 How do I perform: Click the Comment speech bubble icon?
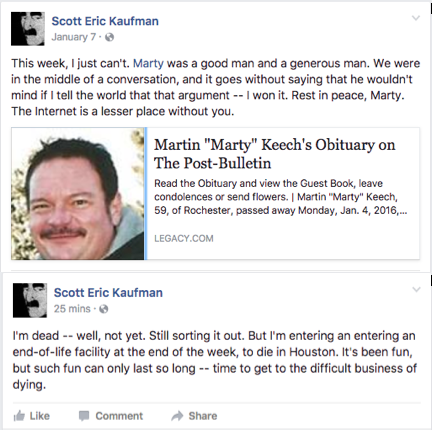84,416
